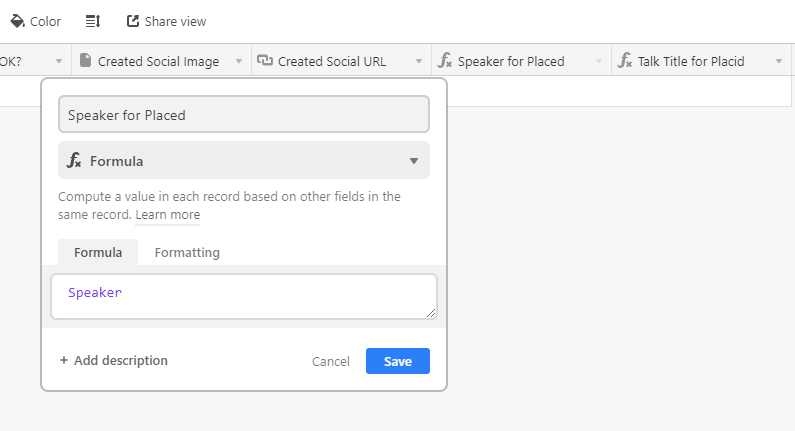Follow the Learn more link
This screenshot has height=431, width=795.
tap(168, 215)
